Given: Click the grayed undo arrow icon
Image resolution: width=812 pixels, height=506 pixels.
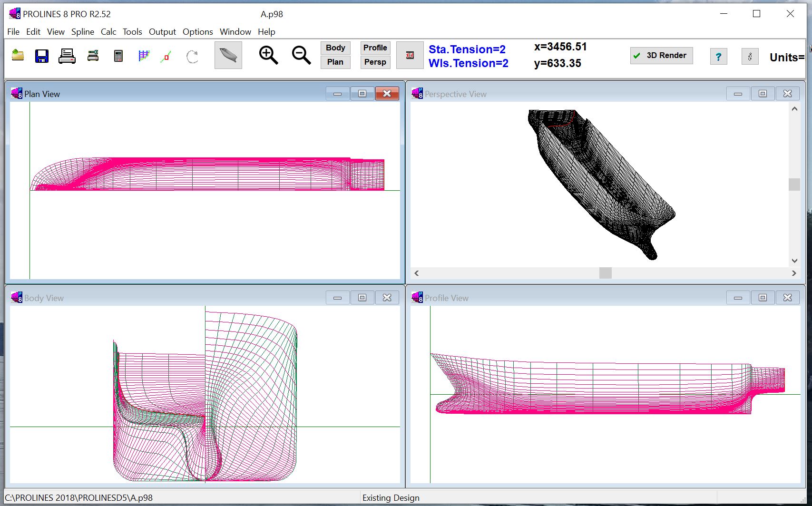Looking at the screenshot, I should [192, 57].
